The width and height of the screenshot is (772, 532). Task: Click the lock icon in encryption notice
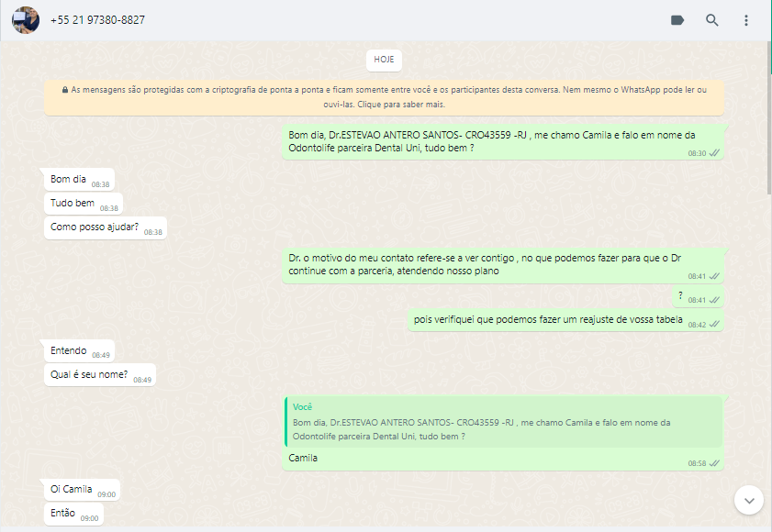pos(65,90)
